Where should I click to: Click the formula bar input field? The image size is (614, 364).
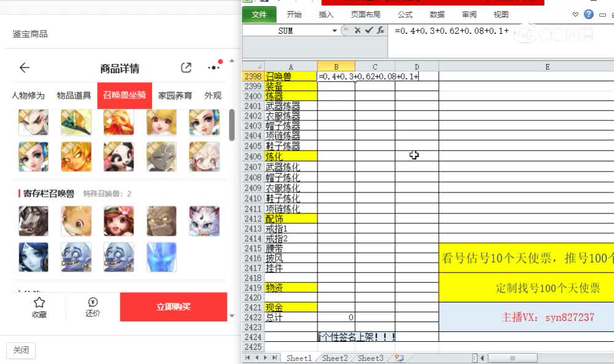tap(501, 31)
